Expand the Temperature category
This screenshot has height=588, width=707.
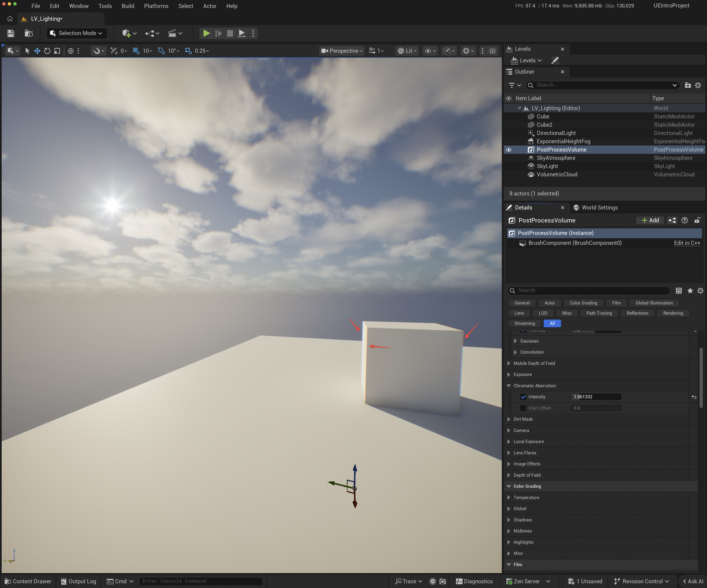(x=509, y=498)
